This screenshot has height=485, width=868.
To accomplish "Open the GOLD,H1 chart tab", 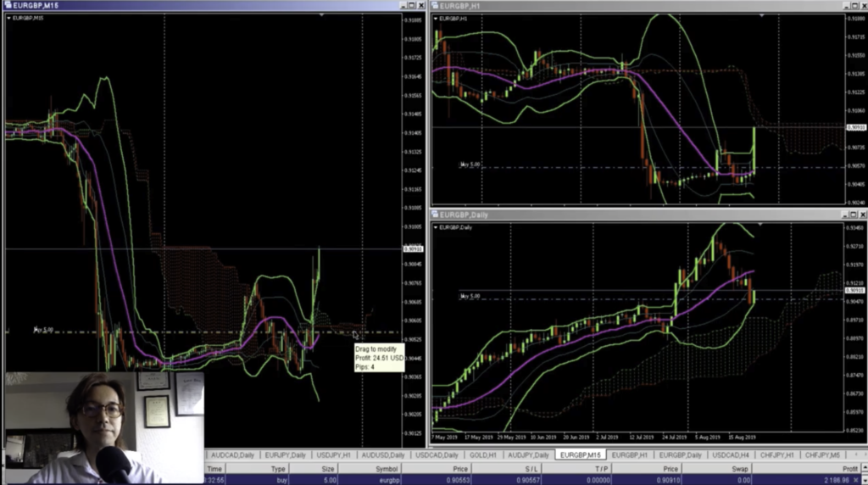I will (x=482, y=455).
